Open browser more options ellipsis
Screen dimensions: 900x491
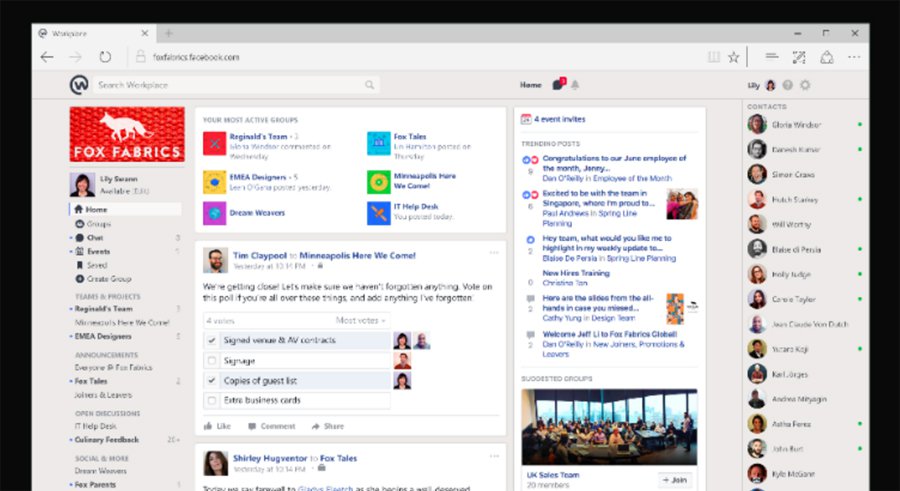[x=854, y=57]
